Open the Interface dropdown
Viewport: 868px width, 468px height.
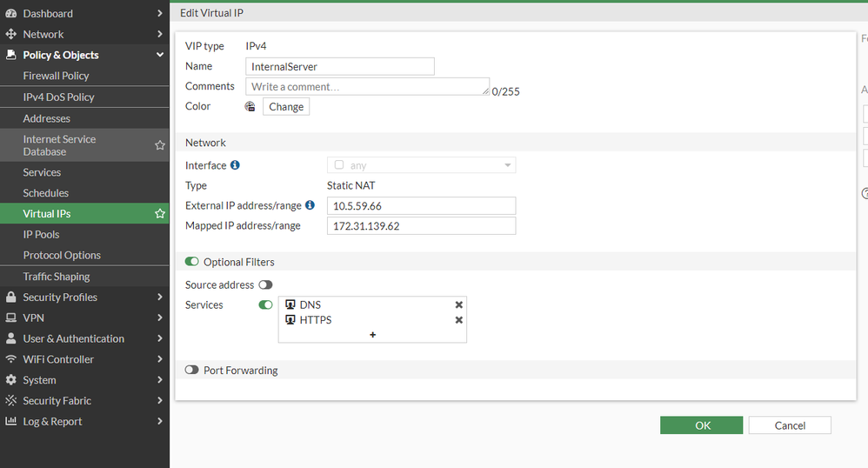421,165
